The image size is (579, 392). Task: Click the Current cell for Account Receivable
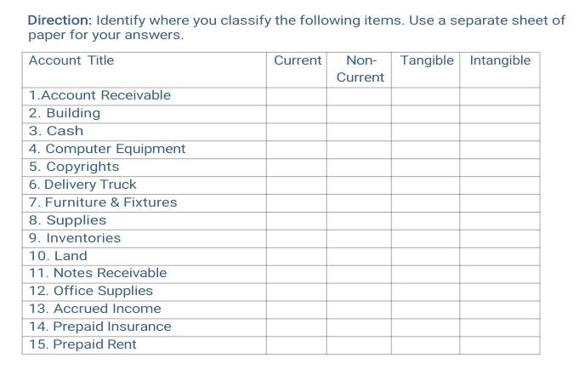(x=296, y=95)
